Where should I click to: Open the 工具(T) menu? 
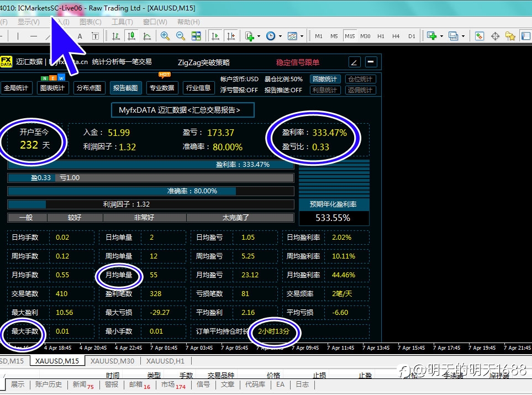(x=122, y=22)
